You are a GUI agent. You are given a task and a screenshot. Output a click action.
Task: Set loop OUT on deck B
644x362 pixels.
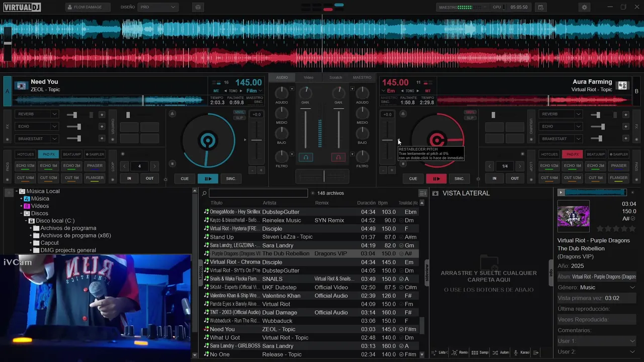[515, 178]
